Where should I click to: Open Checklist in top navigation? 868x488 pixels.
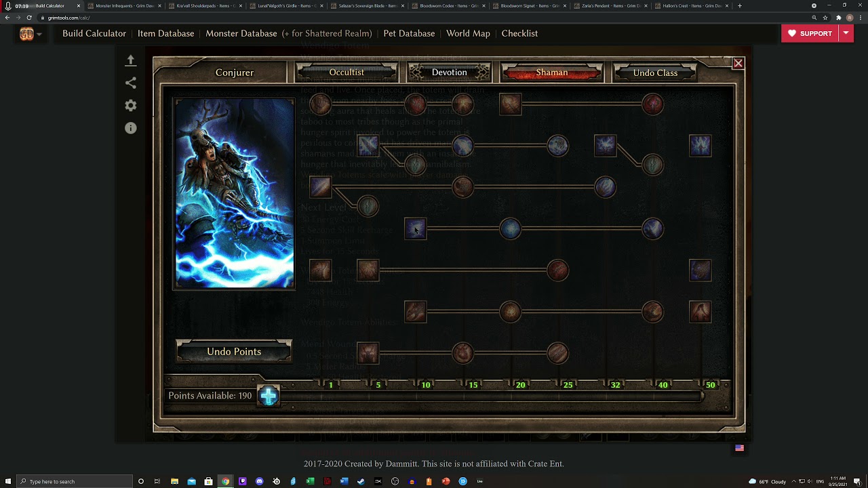click(x=519, y=33)
